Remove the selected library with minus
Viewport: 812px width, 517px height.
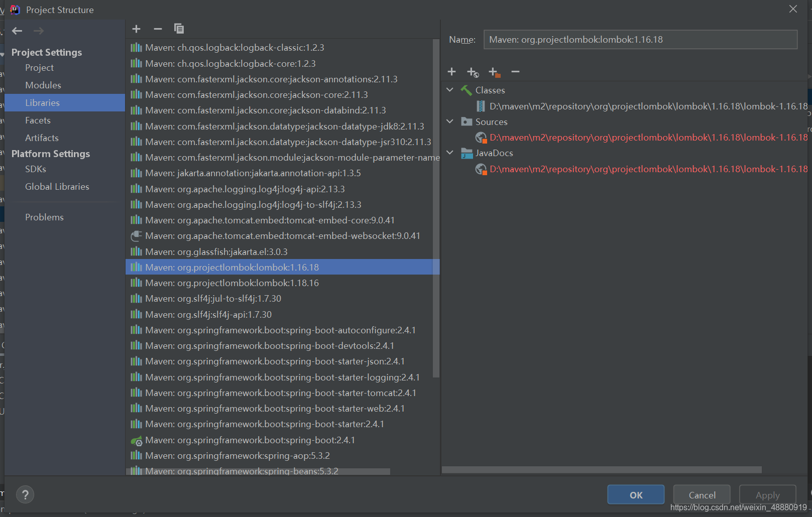(x=158, y=29)
